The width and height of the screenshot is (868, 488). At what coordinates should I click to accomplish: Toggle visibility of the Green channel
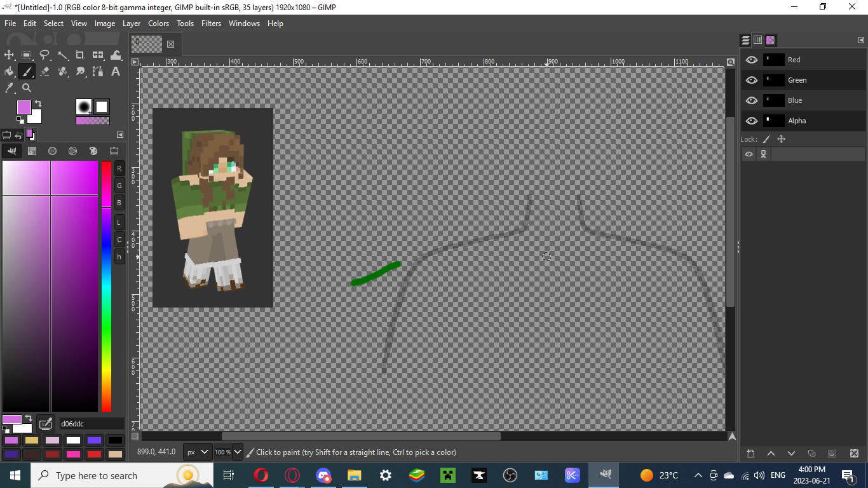[x=752, y=80]
